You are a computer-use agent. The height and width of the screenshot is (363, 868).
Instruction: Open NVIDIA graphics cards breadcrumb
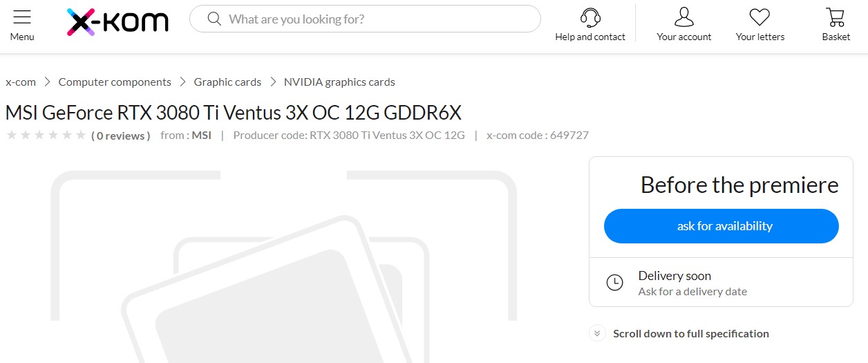click(339, 82)
